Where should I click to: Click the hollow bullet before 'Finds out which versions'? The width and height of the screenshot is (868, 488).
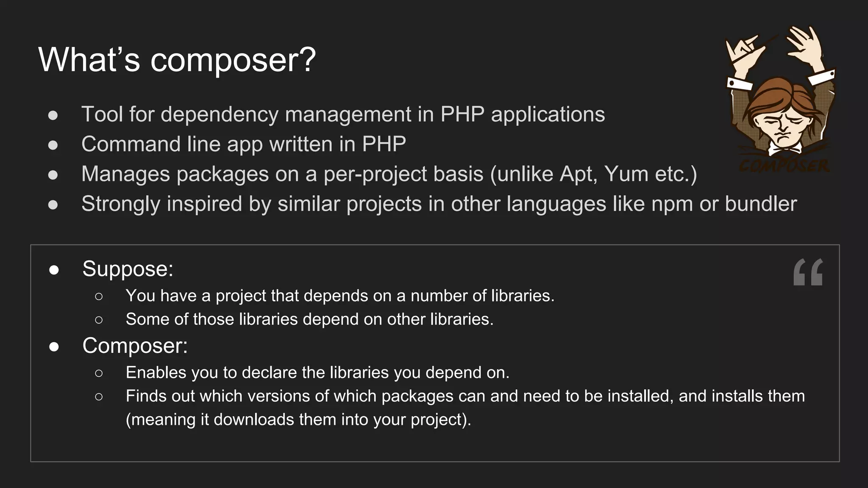(99, 397)
